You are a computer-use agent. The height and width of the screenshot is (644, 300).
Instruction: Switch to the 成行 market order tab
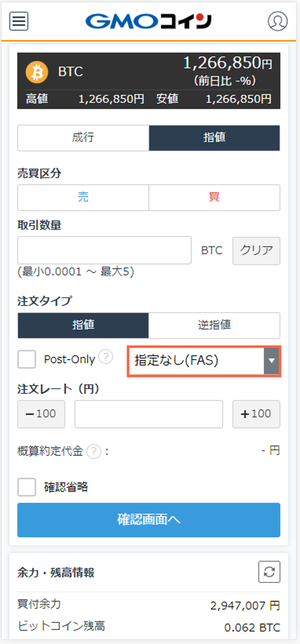[x=83, y=138]
